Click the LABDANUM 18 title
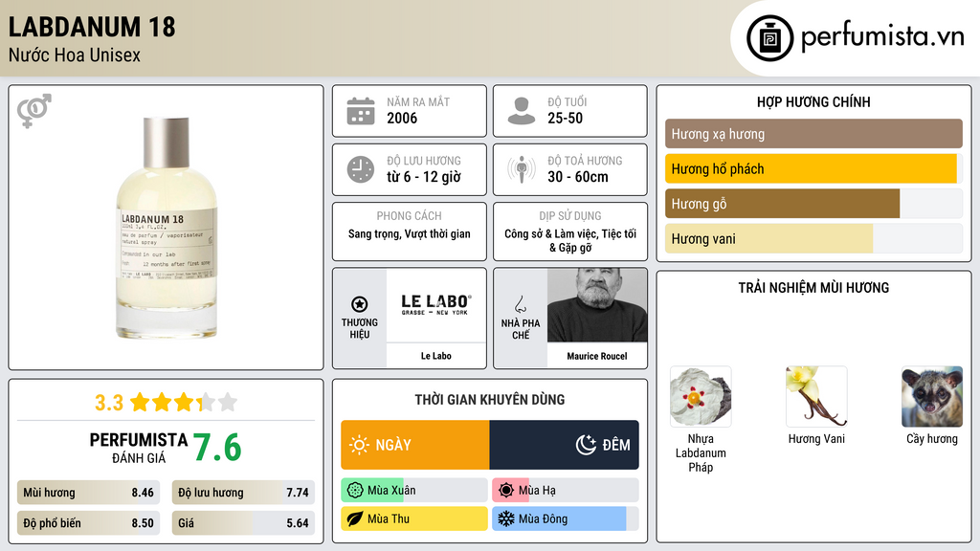This screenshot has height=551, width=980. (92, 27)
